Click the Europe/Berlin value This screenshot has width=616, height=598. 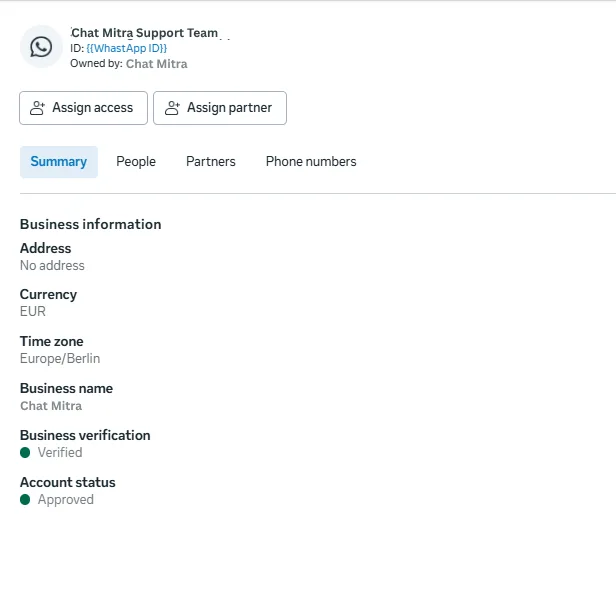(x=60, y=359)
